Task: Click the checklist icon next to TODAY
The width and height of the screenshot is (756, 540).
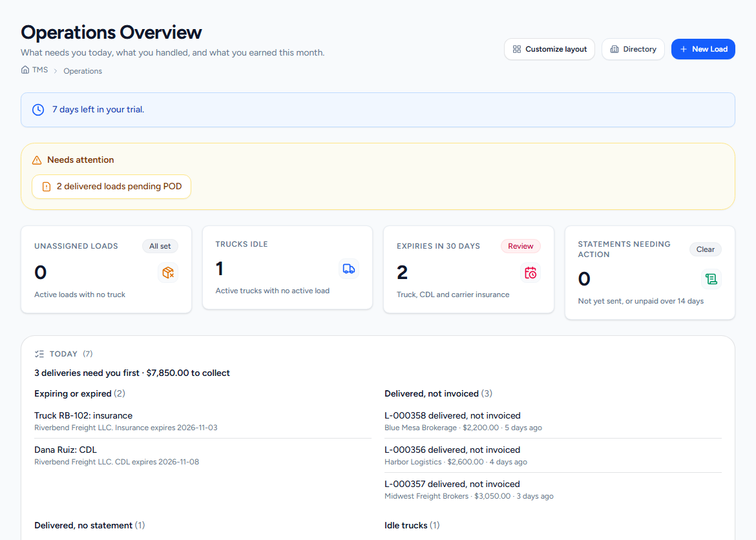Action: click(39, 354)
